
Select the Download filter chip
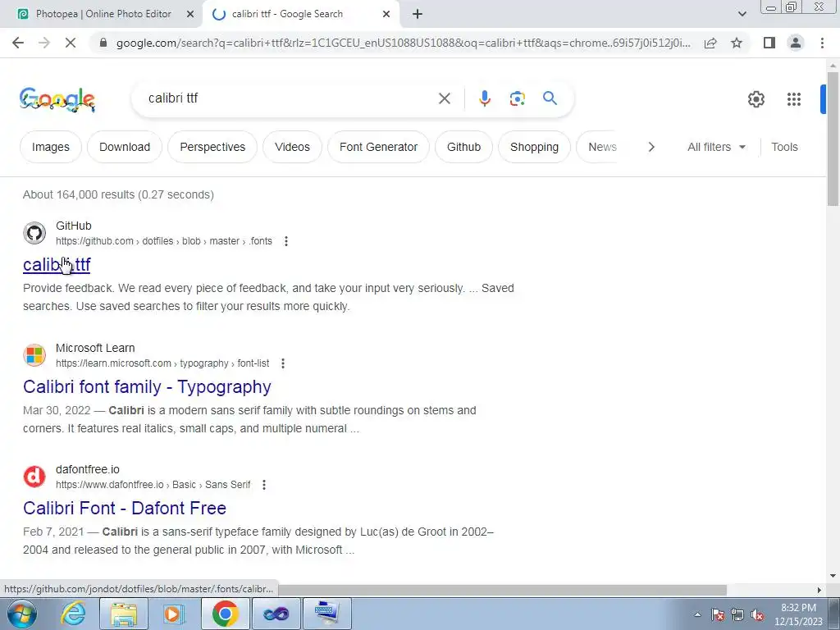click(125, 147)
